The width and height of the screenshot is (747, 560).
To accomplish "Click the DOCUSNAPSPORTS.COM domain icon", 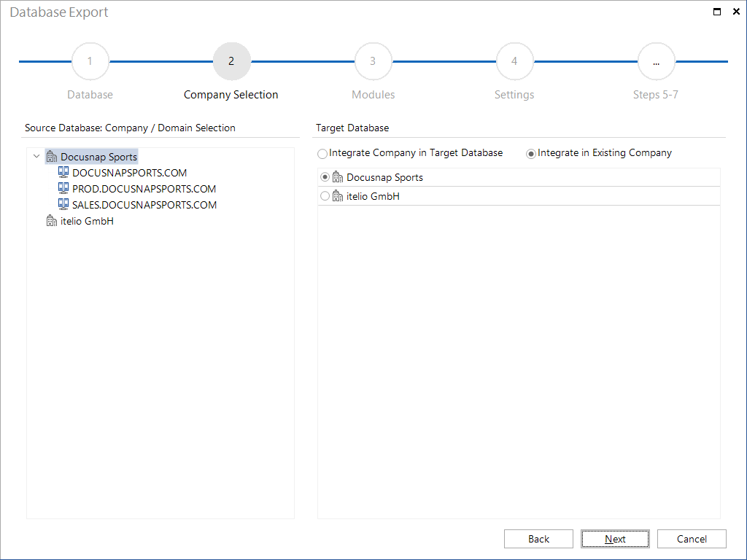I will coord(63,172).
